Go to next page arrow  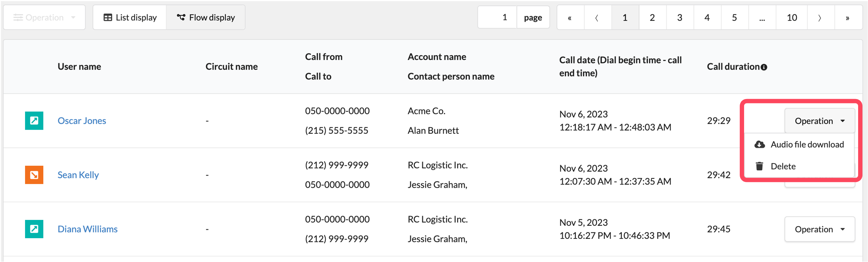[x=820, y=18]
